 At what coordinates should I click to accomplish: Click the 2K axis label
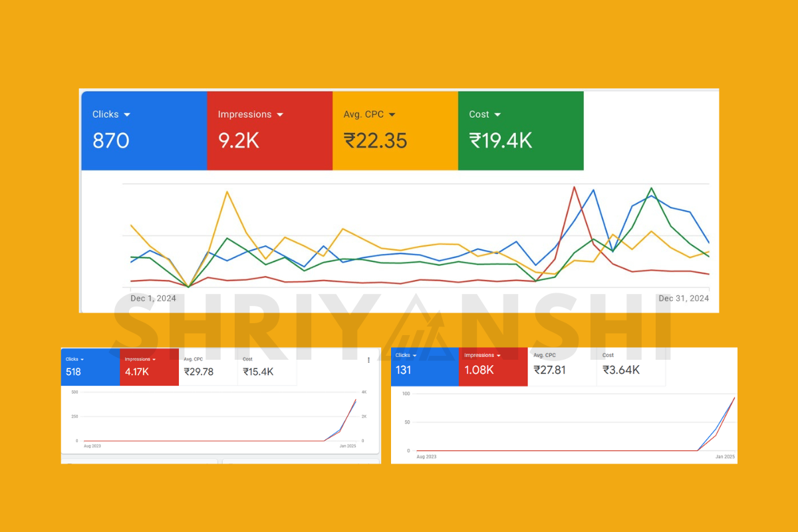click(364, 416)
